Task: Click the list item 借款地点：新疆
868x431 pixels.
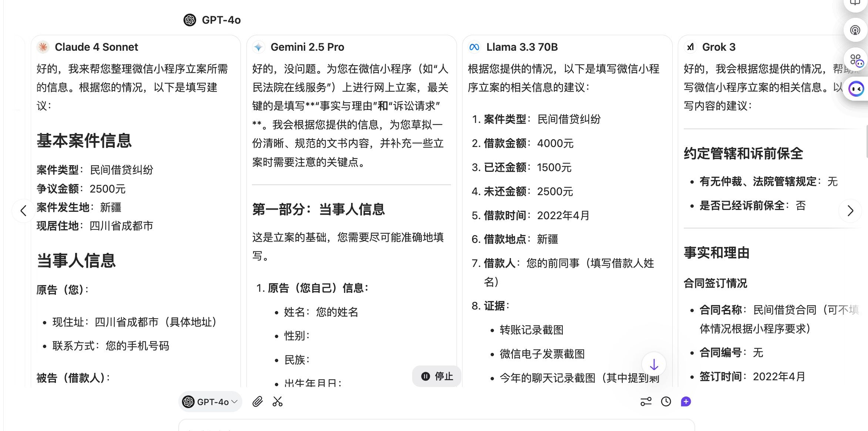Action: click(x=521, y=239)
